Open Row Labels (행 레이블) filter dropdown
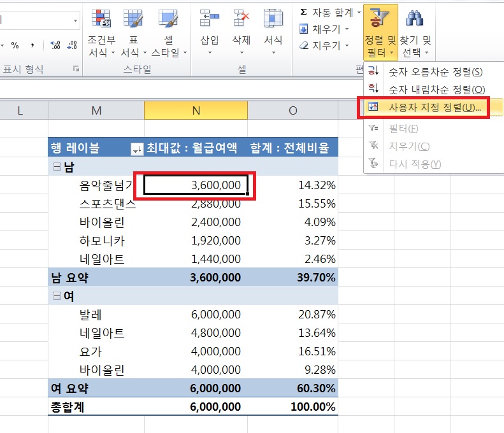The height and width of the screenshot is (433, 504). 136,149
